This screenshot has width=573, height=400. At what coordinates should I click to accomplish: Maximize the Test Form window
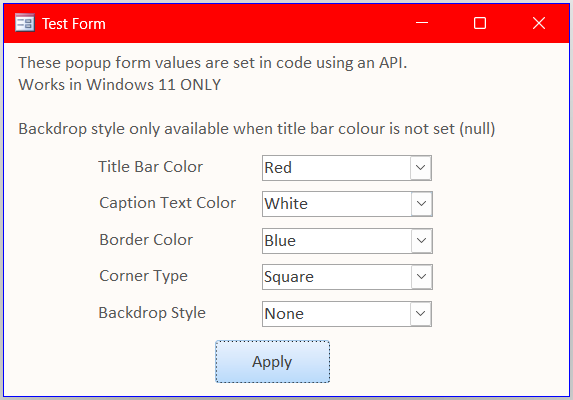point(480,23)
